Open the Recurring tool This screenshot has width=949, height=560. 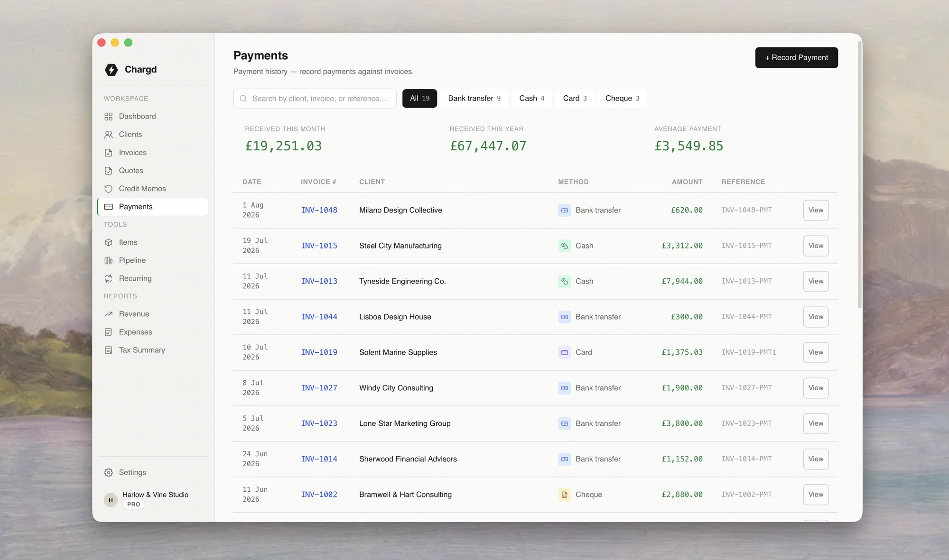pyautogui.click(x=152, y=278)
